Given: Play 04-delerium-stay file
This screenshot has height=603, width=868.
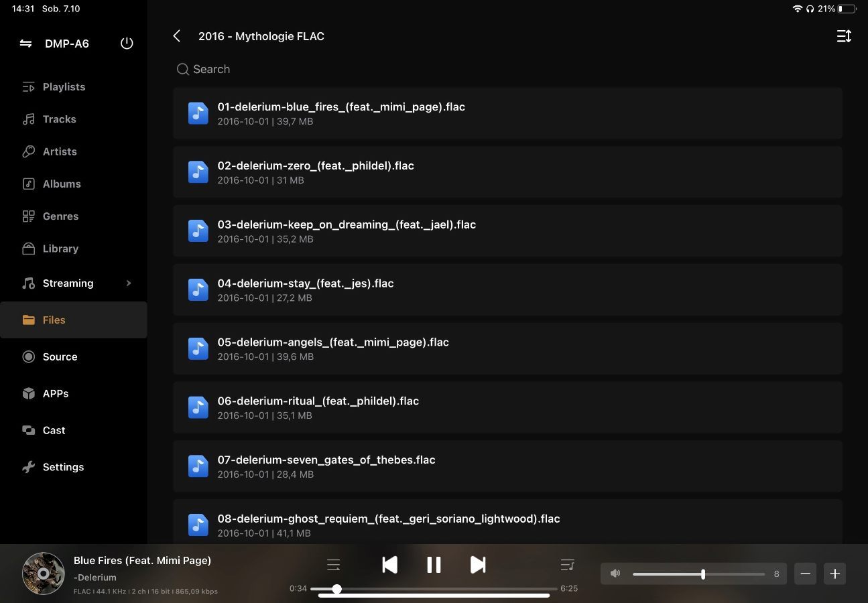Looking at the screenshot, I should [x=507, y=290].
